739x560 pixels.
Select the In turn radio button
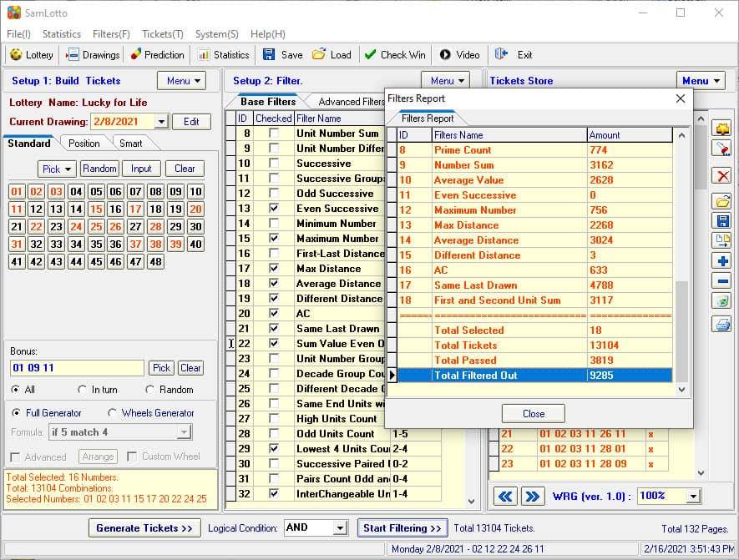[82, 390]
